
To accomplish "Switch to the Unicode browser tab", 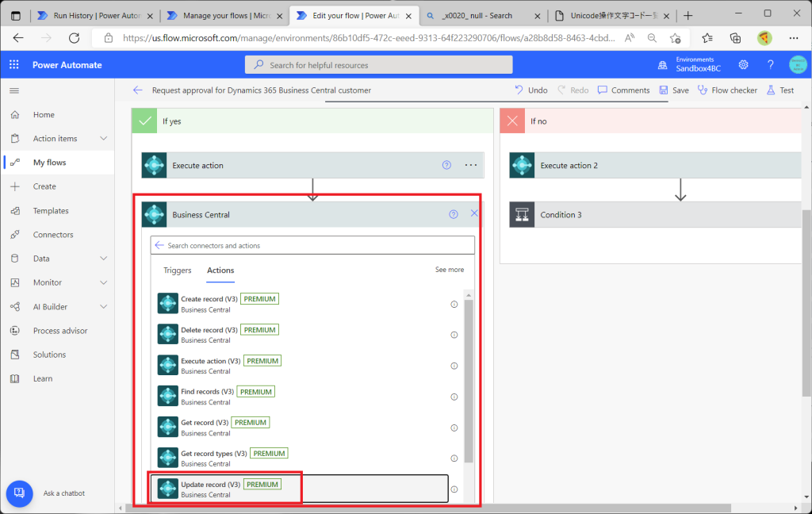I will pos(613,16).
